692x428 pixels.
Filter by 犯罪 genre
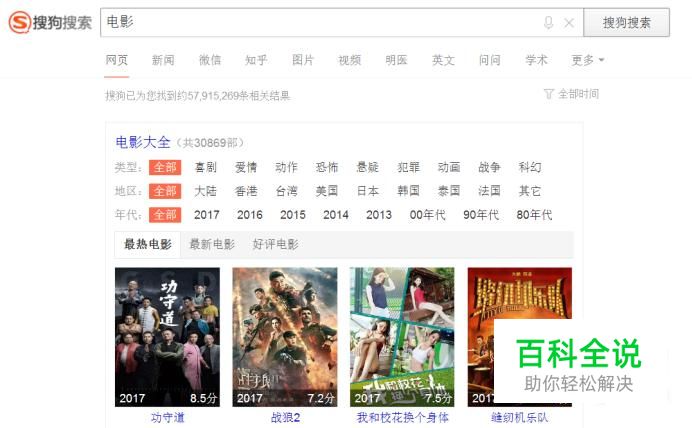[x=408, y=167]
